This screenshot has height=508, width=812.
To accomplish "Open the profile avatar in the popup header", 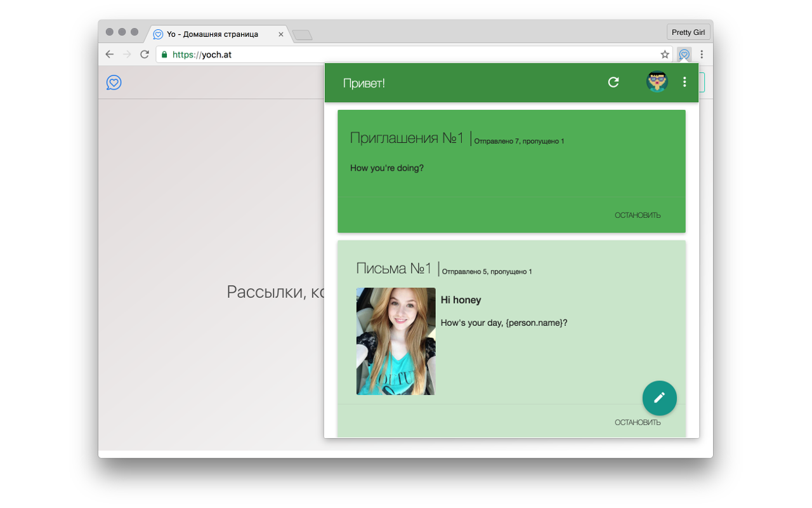I will (x=657, y=82).
